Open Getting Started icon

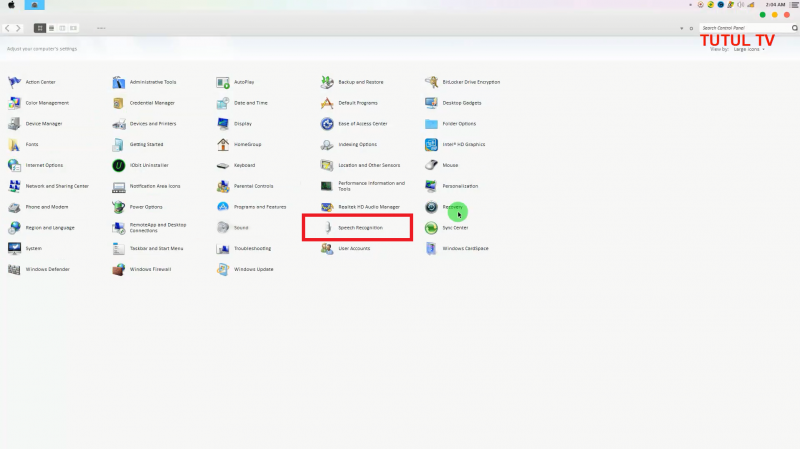[x=118, y=144]
